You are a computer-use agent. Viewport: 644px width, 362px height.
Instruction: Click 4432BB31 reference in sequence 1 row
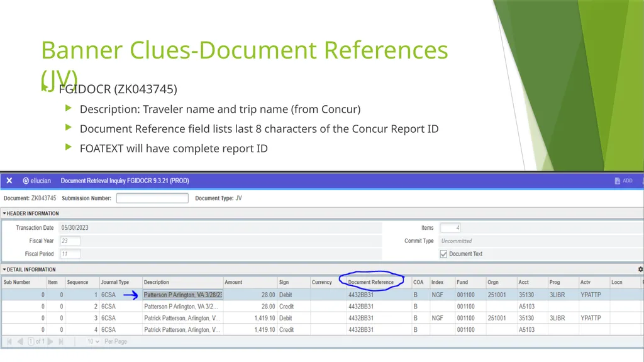pyautogui.click(x=361, y=295)
